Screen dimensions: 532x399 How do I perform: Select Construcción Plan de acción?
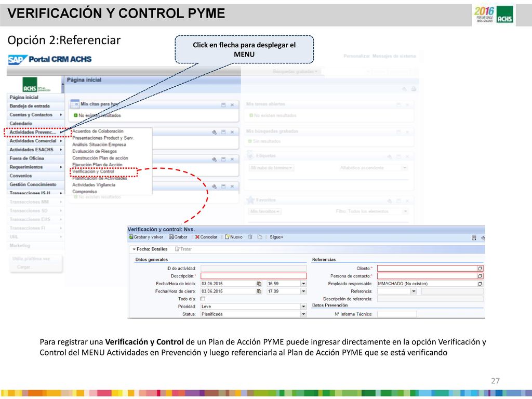click(100, 158)
